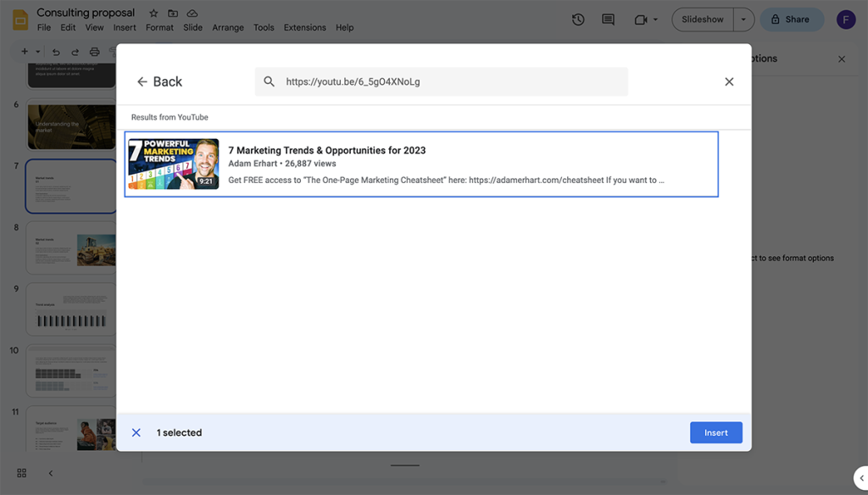Image resolution: width=868 pixels, height=495 pixels.
Task: Deselect the chosen video via the X
Action: point(136,432)
